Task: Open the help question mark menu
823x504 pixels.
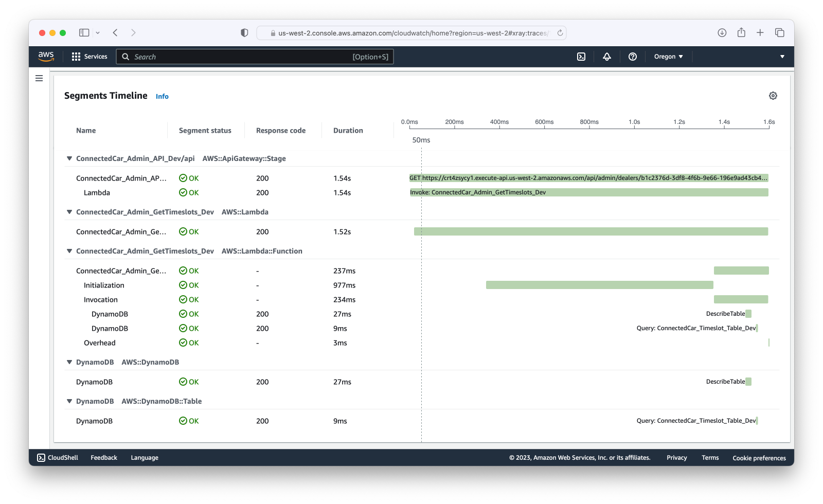Action: (x=633, y=57)
